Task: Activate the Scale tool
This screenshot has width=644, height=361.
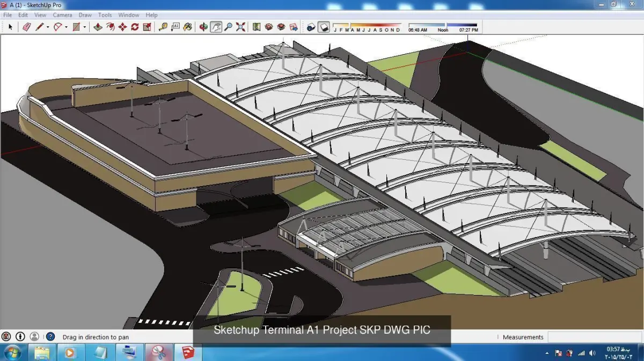Action: coord(147,27)
